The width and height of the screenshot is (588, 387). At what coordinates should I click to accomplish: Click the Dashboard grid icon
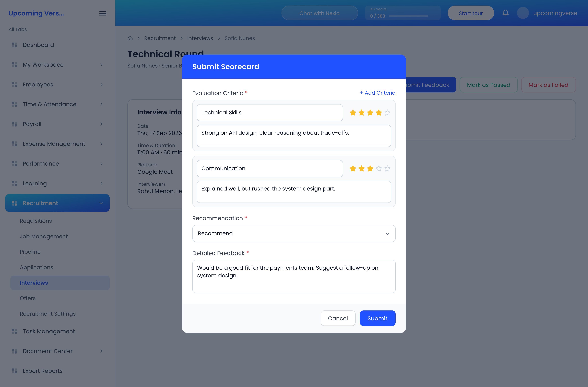point(15,45)
